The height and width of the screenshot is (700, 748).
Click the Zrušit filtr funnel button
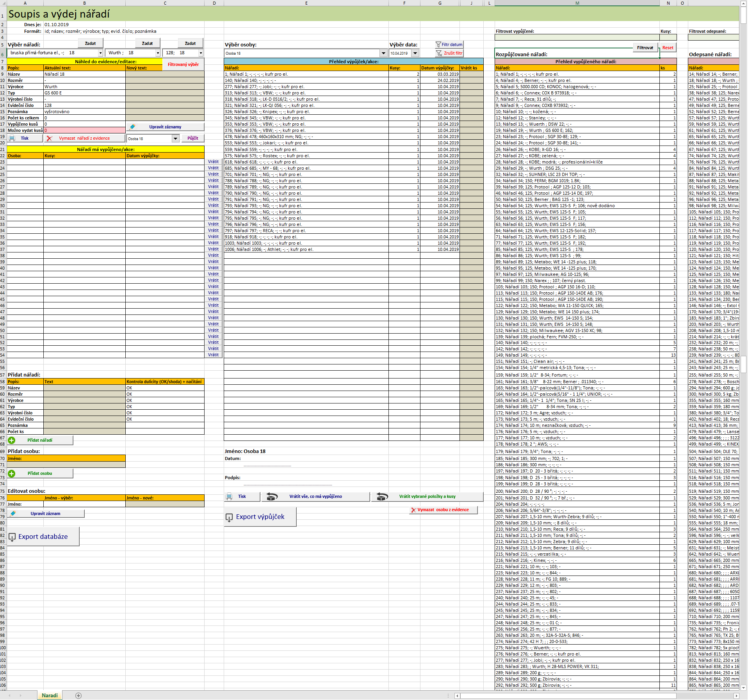tap(449, 53)
